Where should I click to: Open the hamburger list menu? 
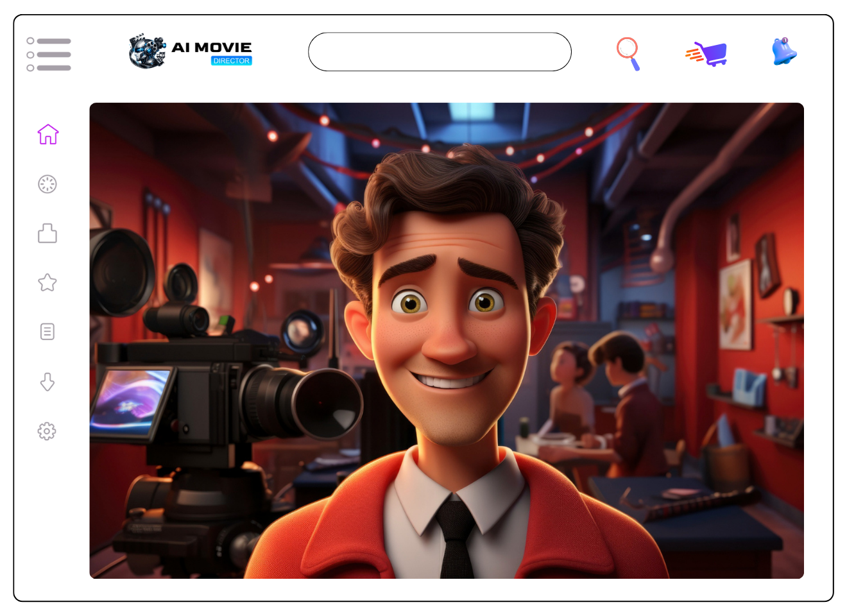(49, 54)
